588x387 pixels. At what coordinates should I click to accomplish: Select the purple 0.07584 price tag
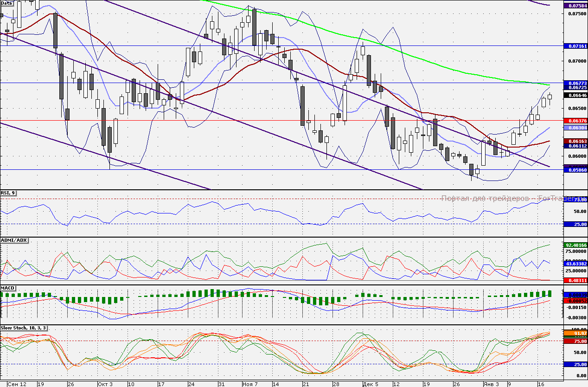(575, 6)
